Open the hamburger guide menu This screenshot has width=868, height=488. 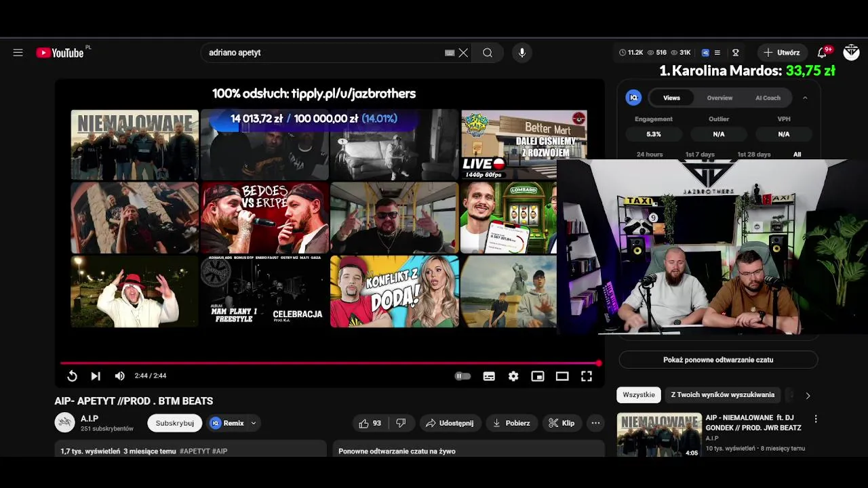click(x=18, y=53)
